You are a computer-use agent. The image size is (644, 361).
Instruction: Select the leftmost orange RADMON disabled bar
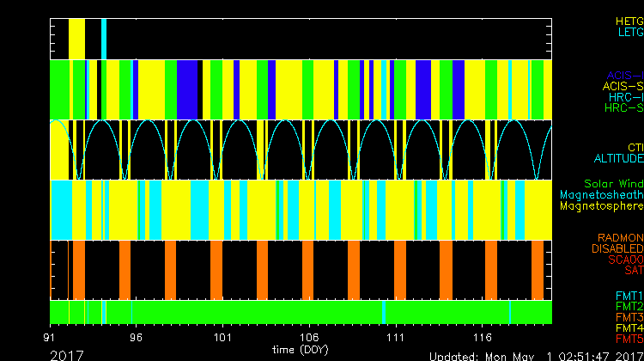click(79, 269)
